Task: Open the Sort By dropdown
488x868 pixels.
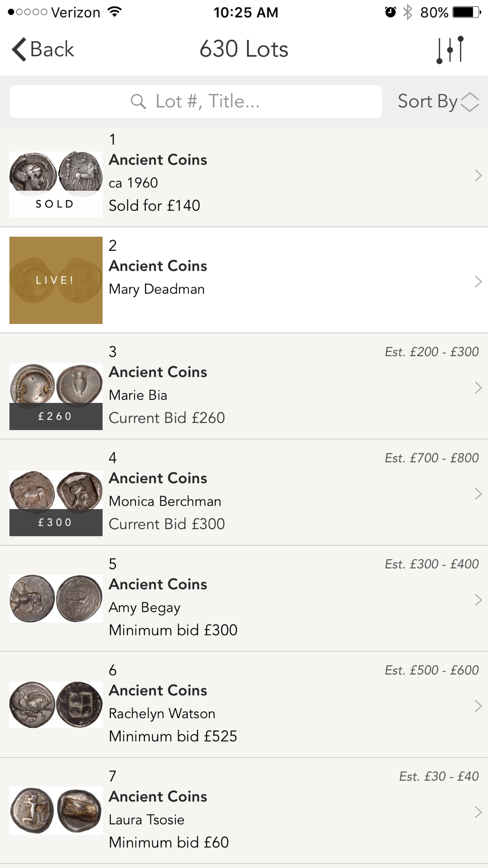Action: [438, 102]
